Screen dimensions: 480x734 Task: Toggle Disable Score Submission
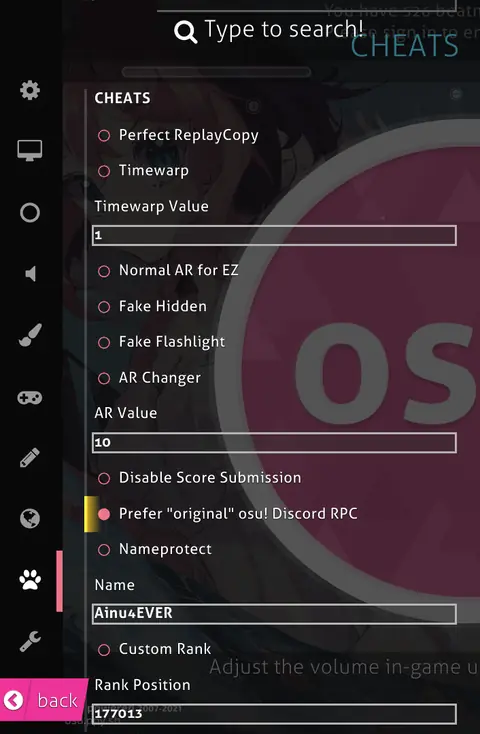(199, 478)
